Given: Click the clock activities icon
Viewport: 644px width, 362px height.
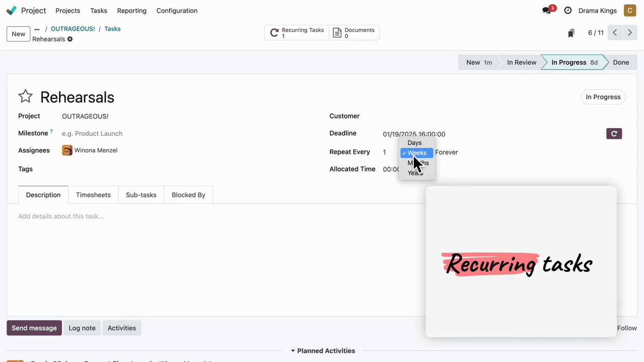Looking at the screenshot, I should [568, 11].
